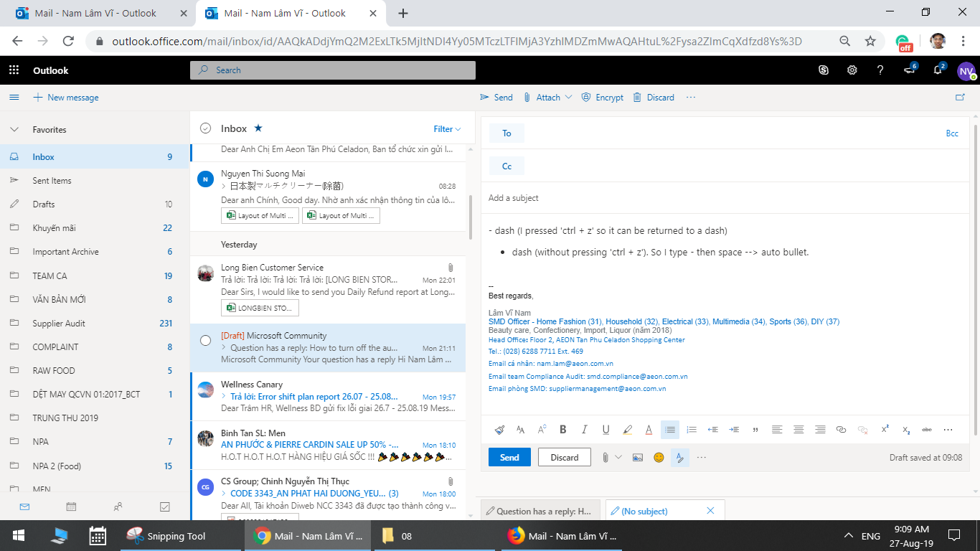Click the remove hyperlink icon
The width and height of the screenshot is (980, 551).
(863, 430)
